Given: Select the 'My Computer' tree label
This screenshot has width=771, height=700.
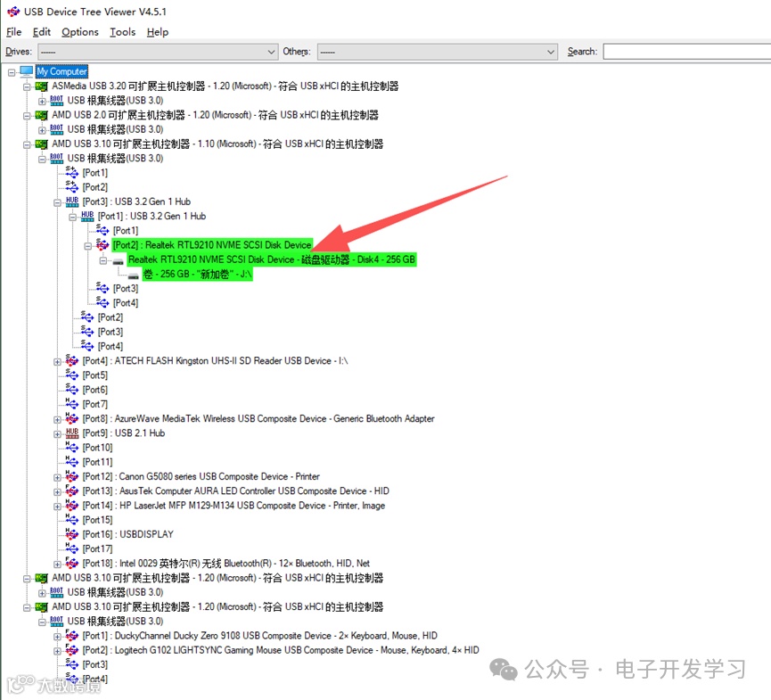Looking at the screenshot, I should (62, 72).
